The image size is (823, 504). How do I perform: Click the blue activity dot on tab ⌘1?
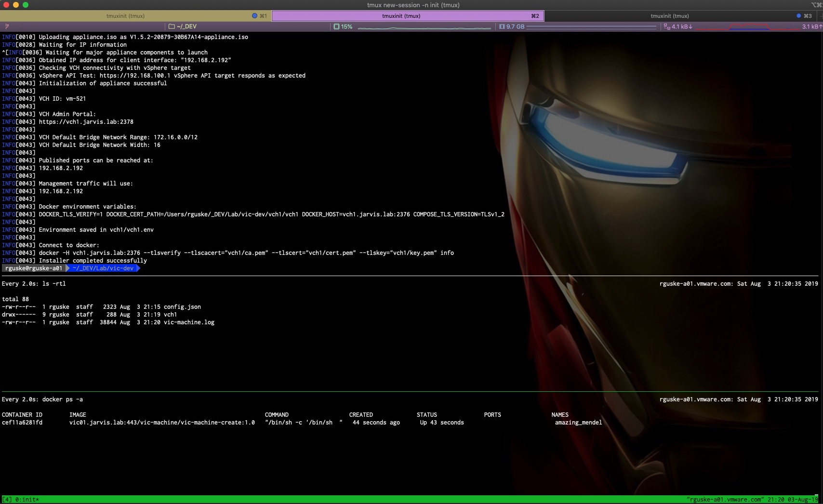click(x=254, y=16)
